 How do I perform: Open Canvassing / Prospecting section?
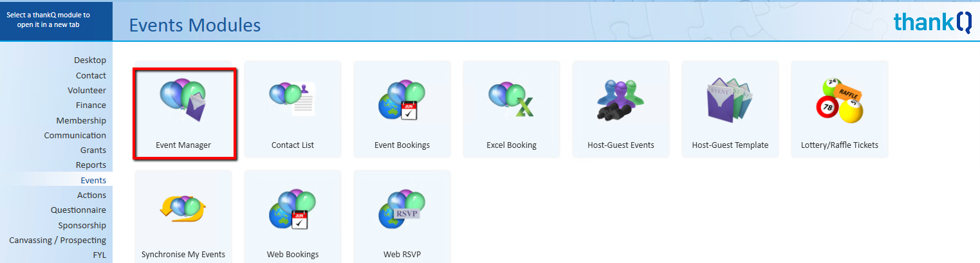coord(57,240)
